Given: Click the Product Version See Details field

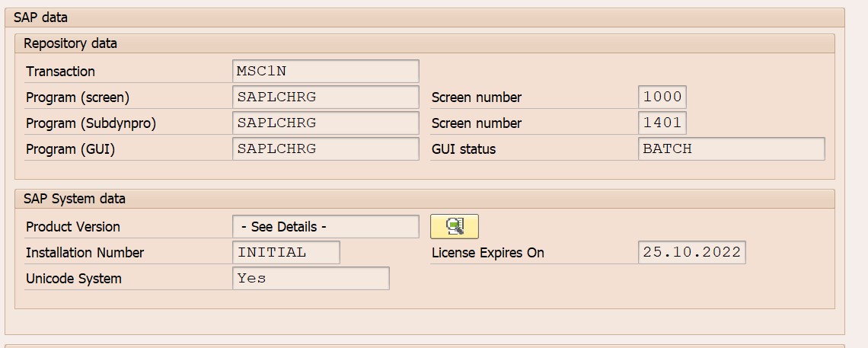Looking at the screenshot, I should (x=325, y=227).
